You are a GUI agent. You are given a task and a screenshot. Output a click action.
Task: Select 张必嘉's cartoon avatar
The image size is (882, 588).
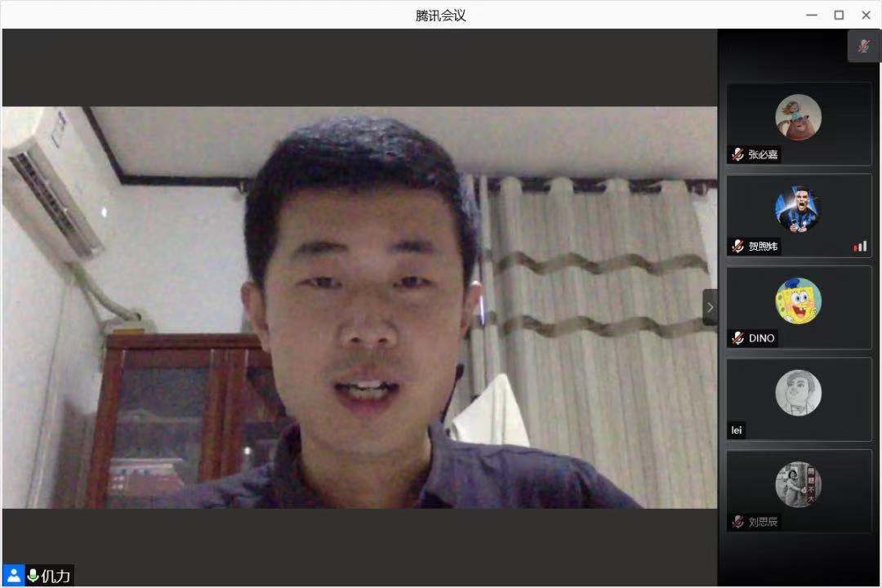coord(798,118)
